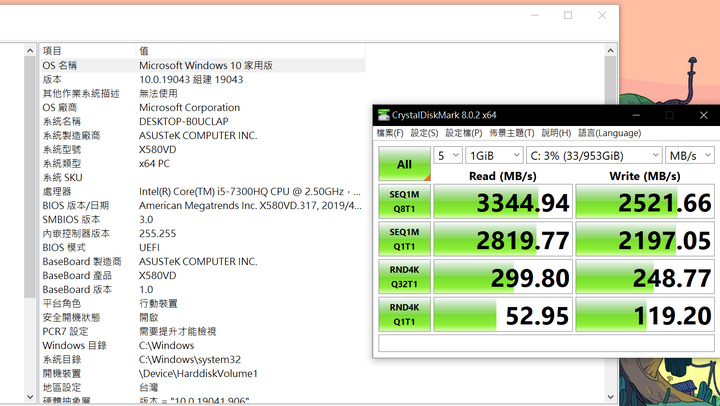Viewport: 720px width, 406px height.
Task: Open the drive dropdown showing C: 3%
Action: (x=594, y=156)
